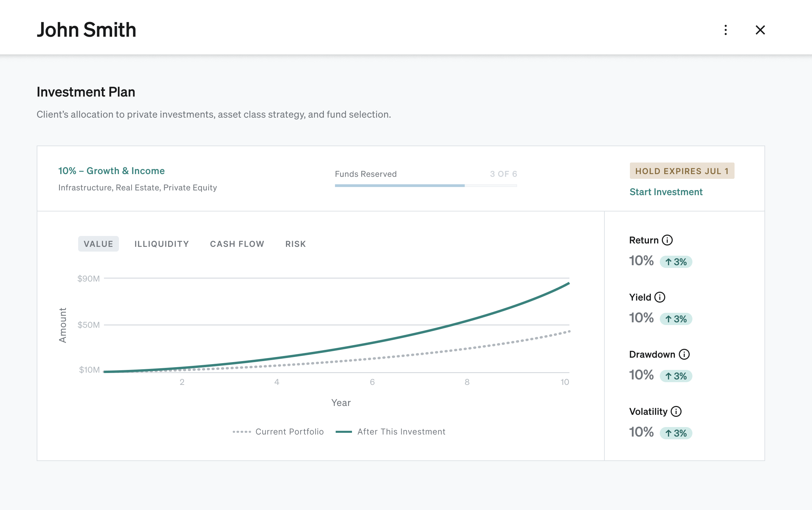Screen dimensions: 812x510
Task: Click the Investment Plan heading
Action: [x=86, y=92]
